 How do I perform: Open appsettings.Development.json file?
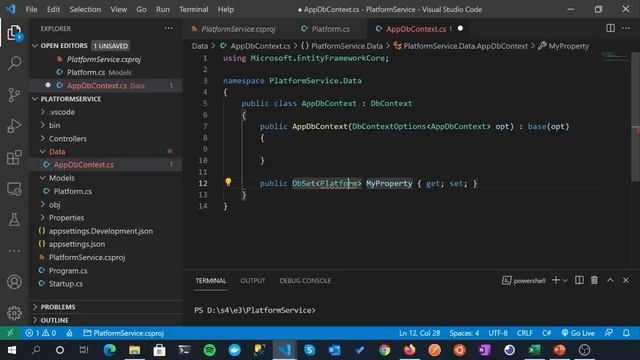pos(101,231)
